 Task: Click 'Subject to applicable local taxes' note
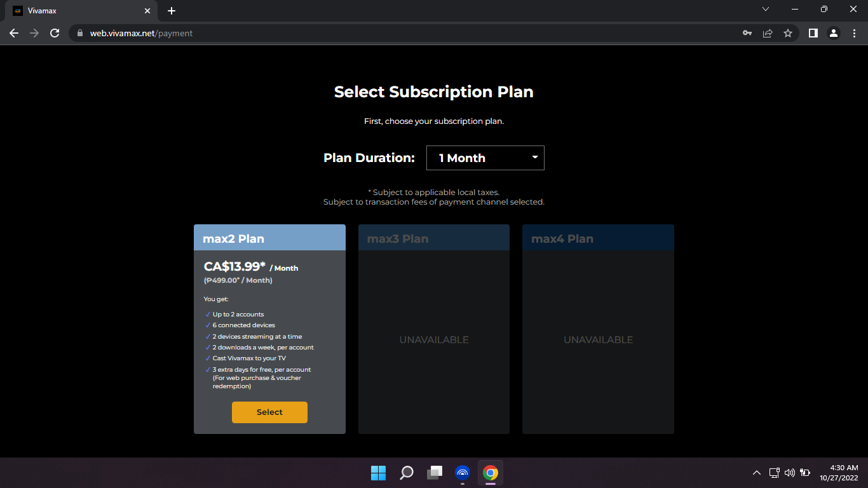click(434, 192)
